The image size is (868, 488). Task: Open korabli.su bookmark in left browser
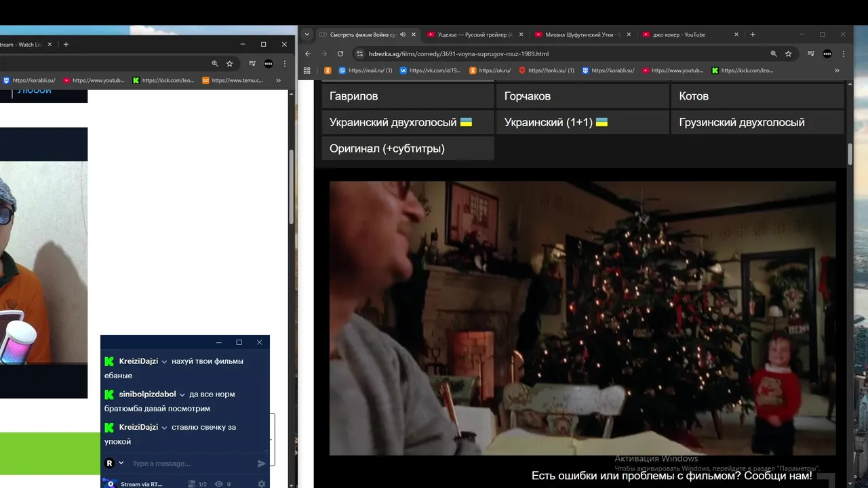point(29,80)
